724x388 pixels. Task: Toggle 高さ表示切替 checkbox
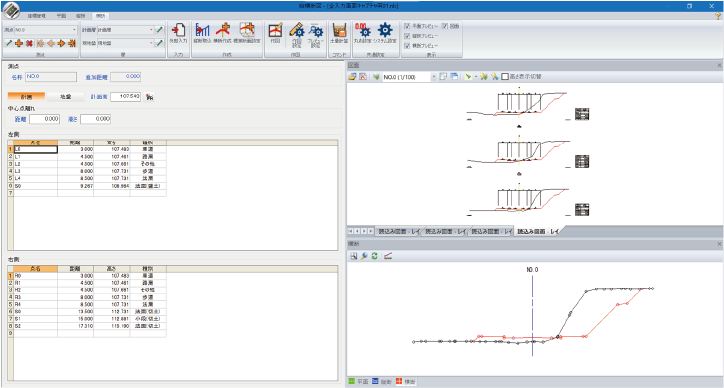click(505, 77)
